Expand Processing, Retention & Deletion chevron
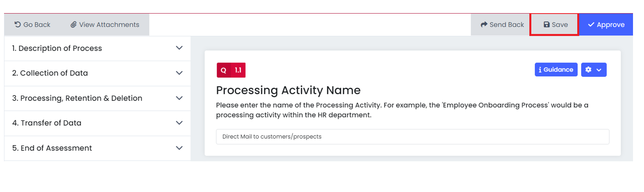 179,98
